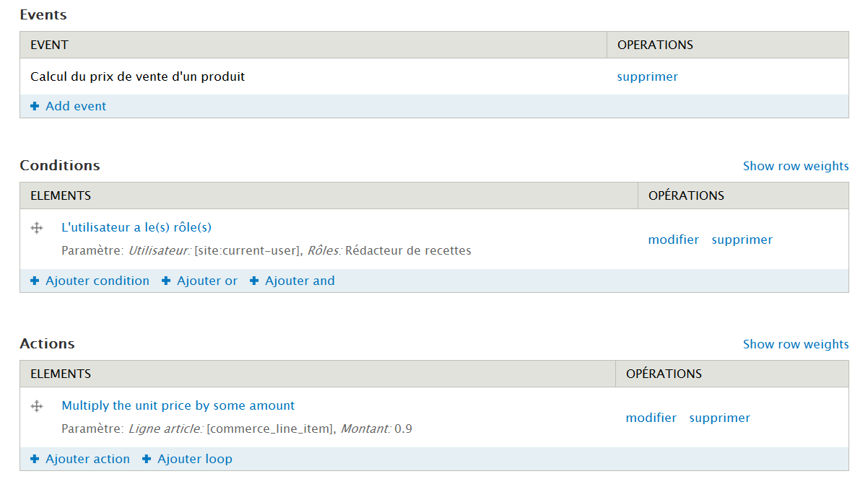Open the L'utilisateur a le(s) rôle(s) condition

click(x=136, y=227)
